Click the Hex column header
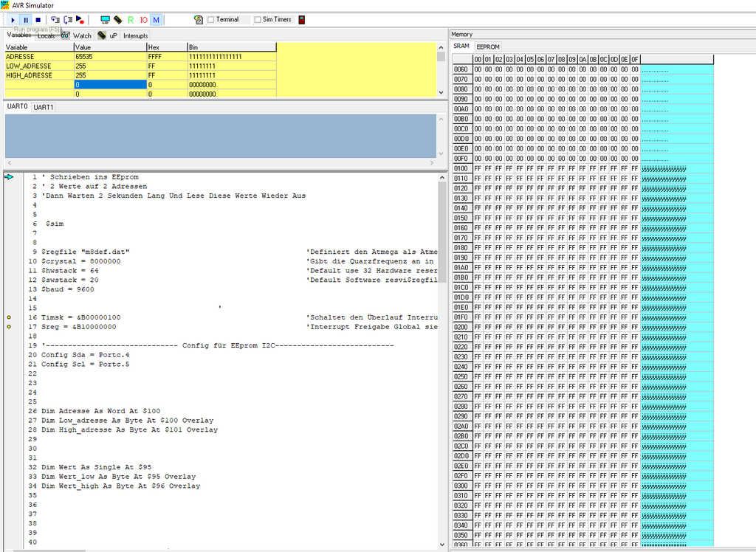Screen dimensions: 756x552 167,47
